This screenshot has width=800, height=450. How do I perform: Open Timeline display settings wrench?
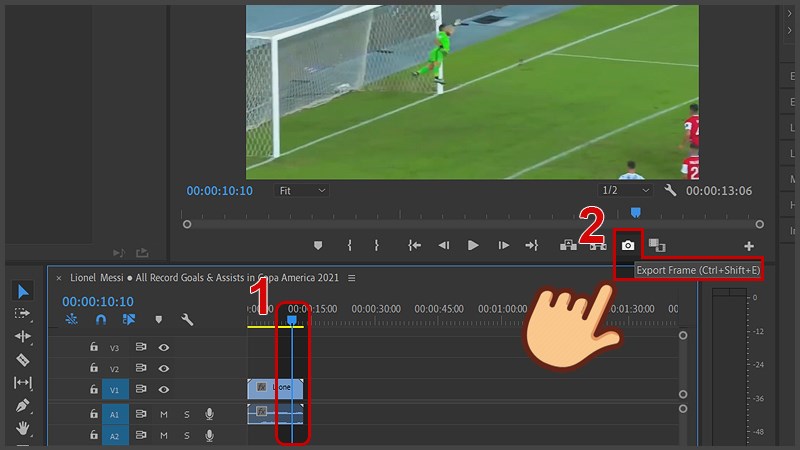point(187,320)
